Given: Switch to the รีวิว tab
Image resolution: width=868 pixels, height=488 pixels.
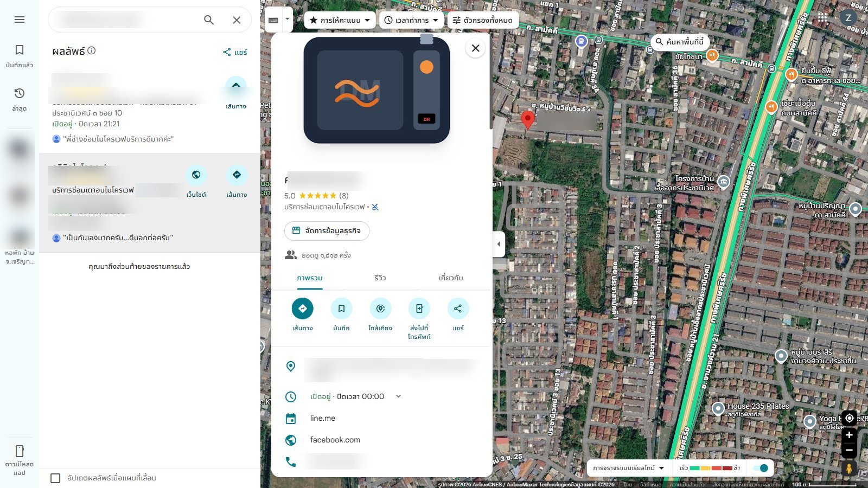Looking at the screenshot, I should pos(380,278).
